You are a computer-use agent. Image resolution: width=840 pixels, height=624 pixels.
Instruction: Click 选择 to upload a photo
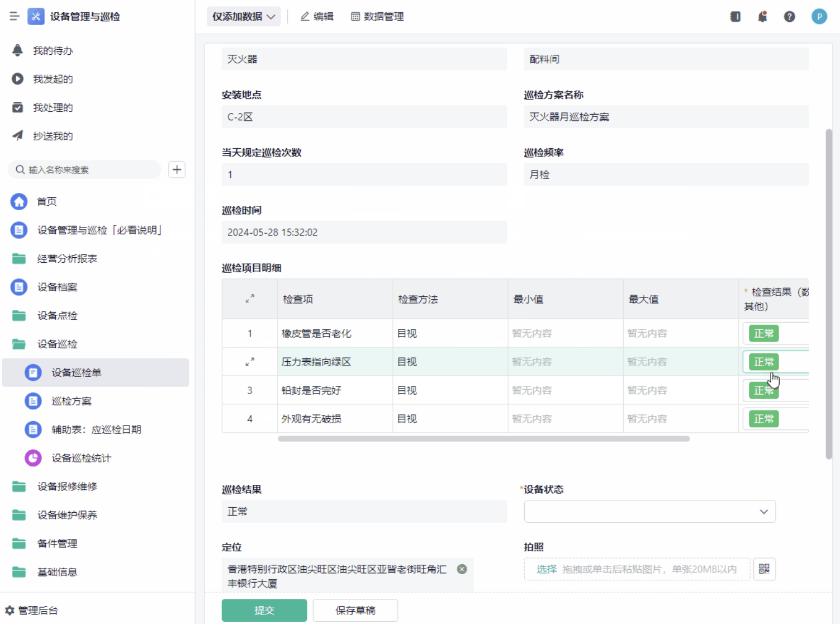(547, 569)
